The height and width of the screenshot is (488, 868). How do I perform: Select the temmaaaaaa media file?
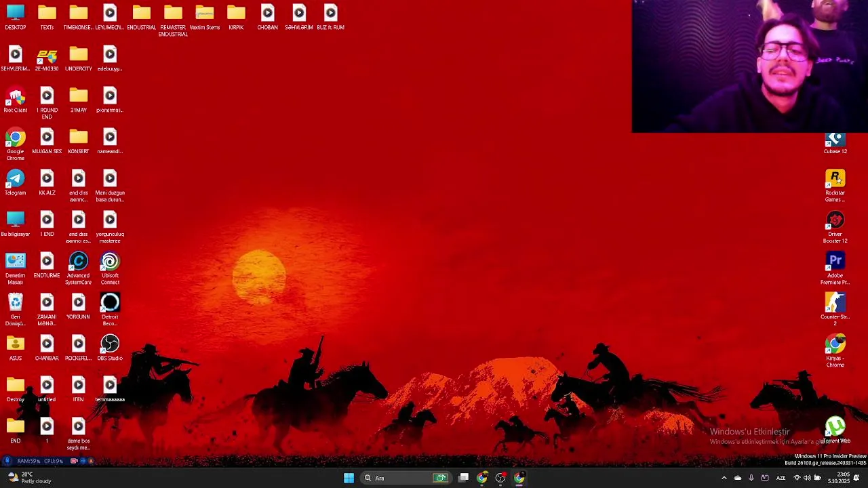pyautogui.click(x=110, y=390)
